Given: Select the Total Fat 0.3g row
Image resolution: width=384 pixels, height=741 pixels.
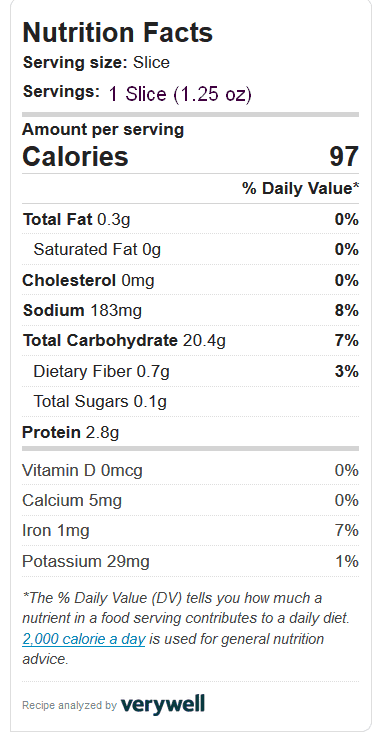Looking at the screenshot, I should tap(190, 220).
